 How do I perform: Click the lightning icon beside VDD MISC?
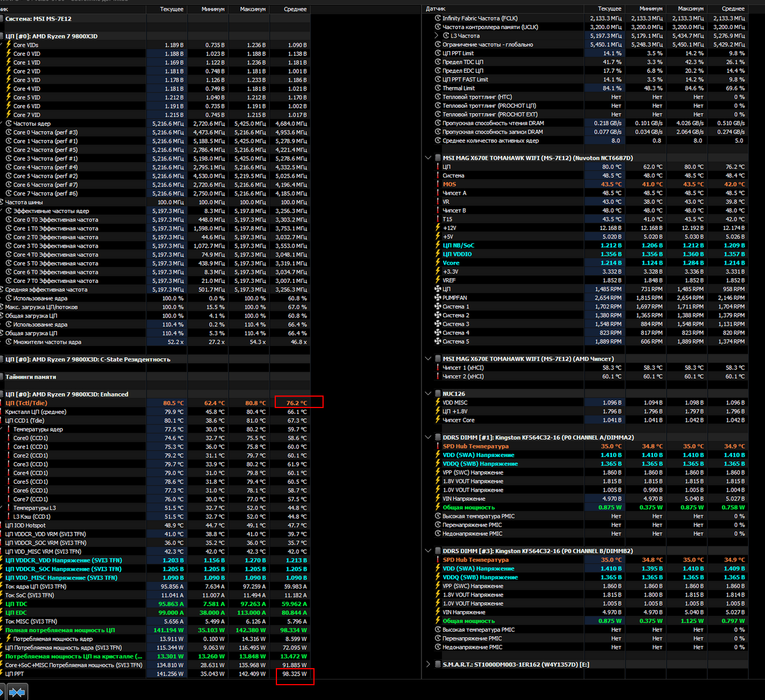438,402
